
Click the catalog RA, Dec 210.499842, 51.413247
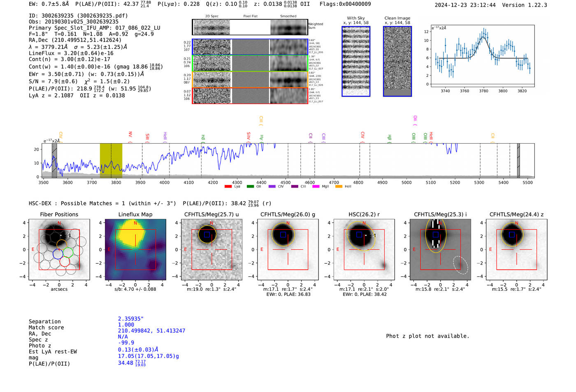tap(152, 331)
